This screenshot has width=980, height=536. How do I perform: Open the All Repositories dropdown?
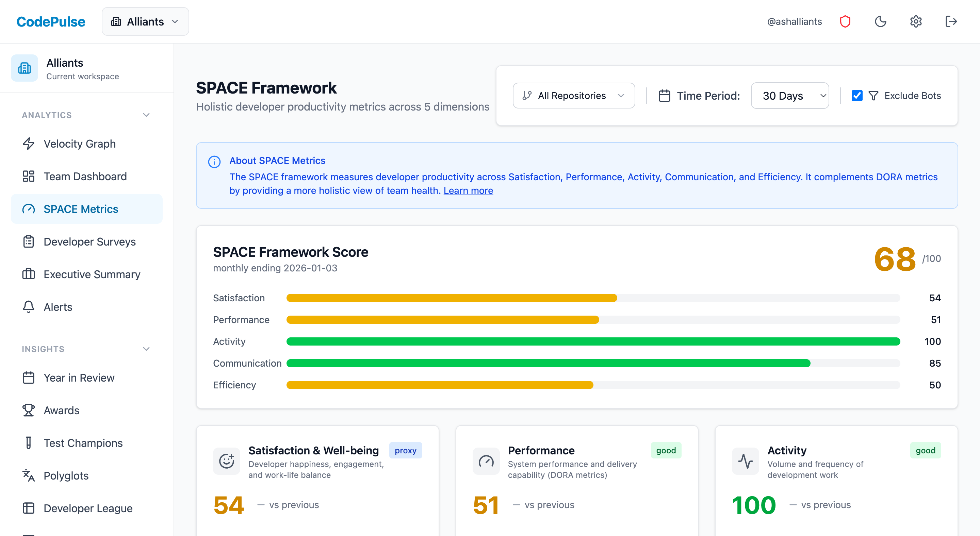573,96
